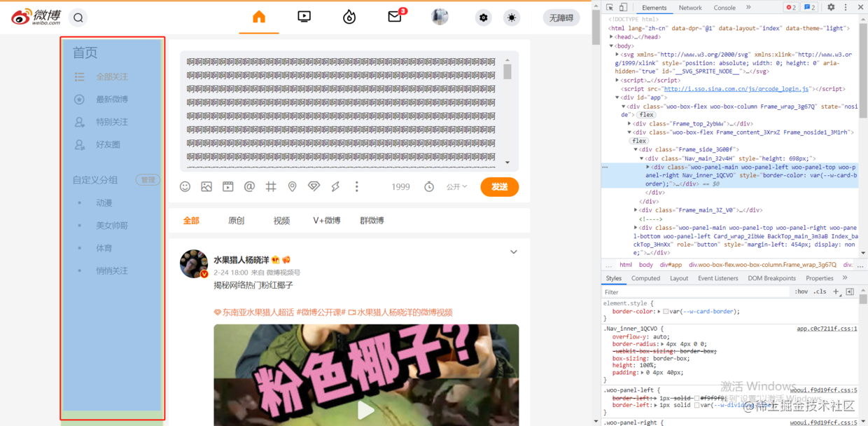Open the DevTools settings gear
The height and width of the screenshot is (426, 868).
[831, 8]
